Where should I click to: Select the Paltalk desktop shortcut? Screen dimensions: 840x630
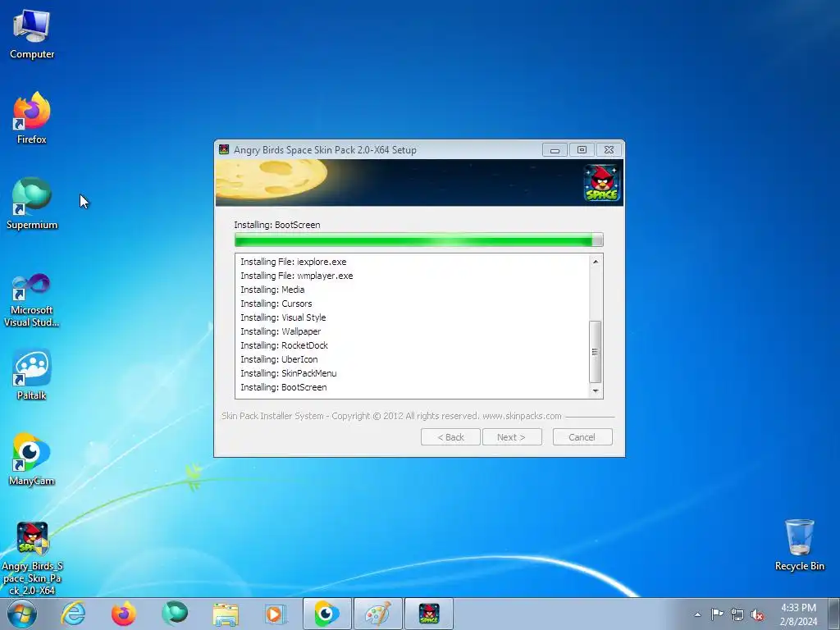click(x=32, y=374)
